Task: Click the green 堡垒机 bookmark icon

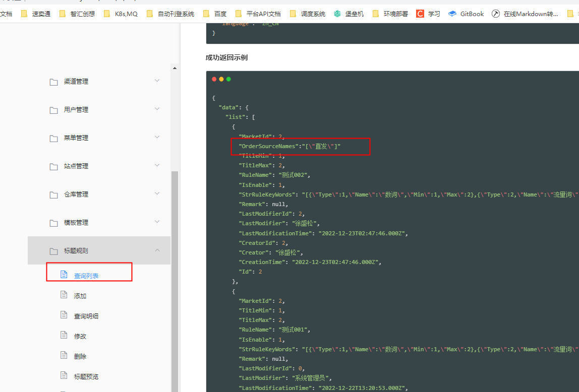Action: 337,14
